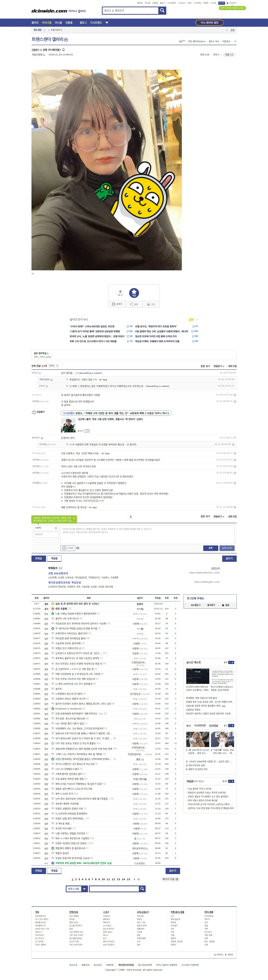Collapse comments with lower 댓글닫기 toggle
268x980 pixels.
(219, 516)
